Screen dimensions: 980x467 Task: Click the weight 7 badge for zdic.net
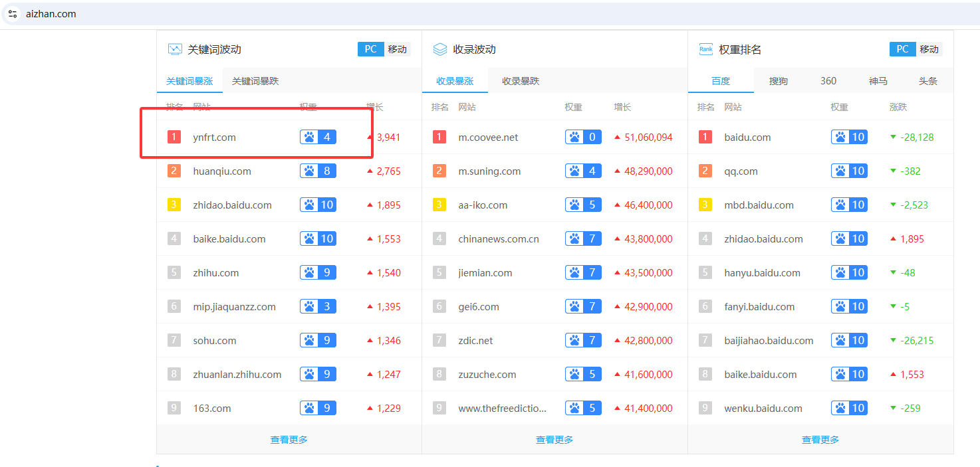click(583, 340)
